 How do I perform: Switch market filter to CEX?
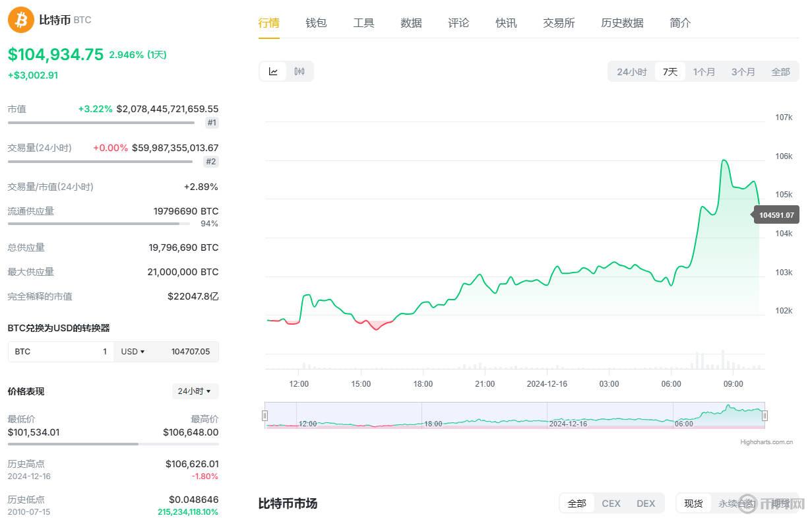point(611,503)
